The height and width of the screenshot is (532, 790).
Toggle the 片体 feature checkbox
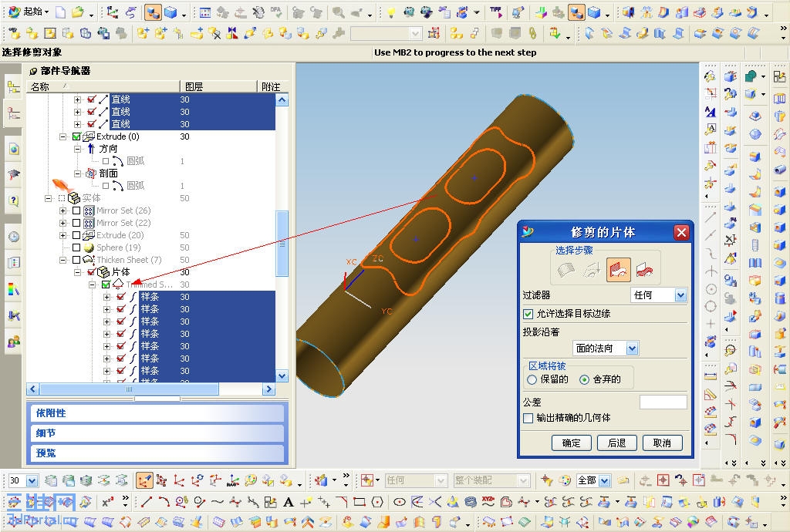(91, 272)
